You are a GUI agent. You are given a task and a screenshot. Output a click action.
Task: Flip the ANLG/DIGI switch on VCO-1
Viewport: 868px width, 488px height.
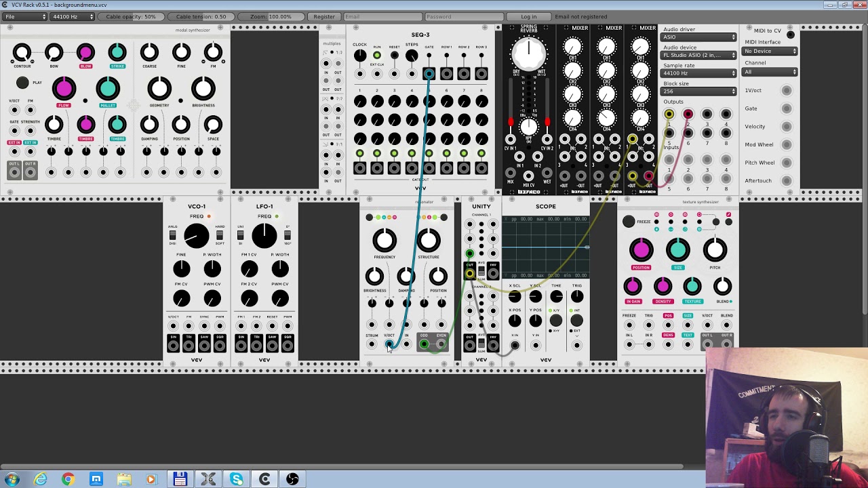pyautogui.click(x=173, y=235)
